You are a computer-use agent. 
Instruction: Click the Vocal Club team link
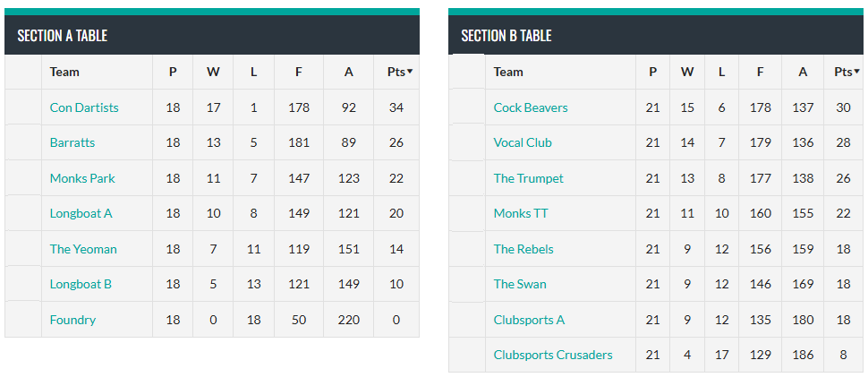point(523,142)
